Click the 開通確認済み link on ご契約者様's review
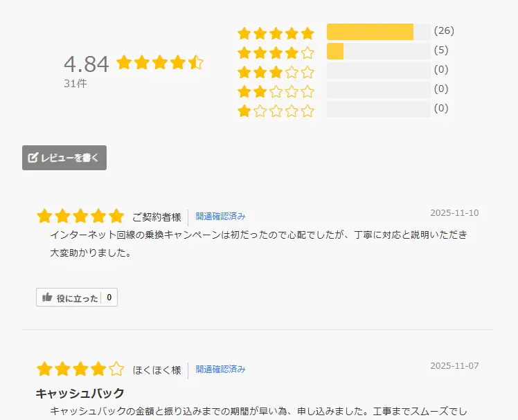Screen dimensions: 518x420 (220, 216)
